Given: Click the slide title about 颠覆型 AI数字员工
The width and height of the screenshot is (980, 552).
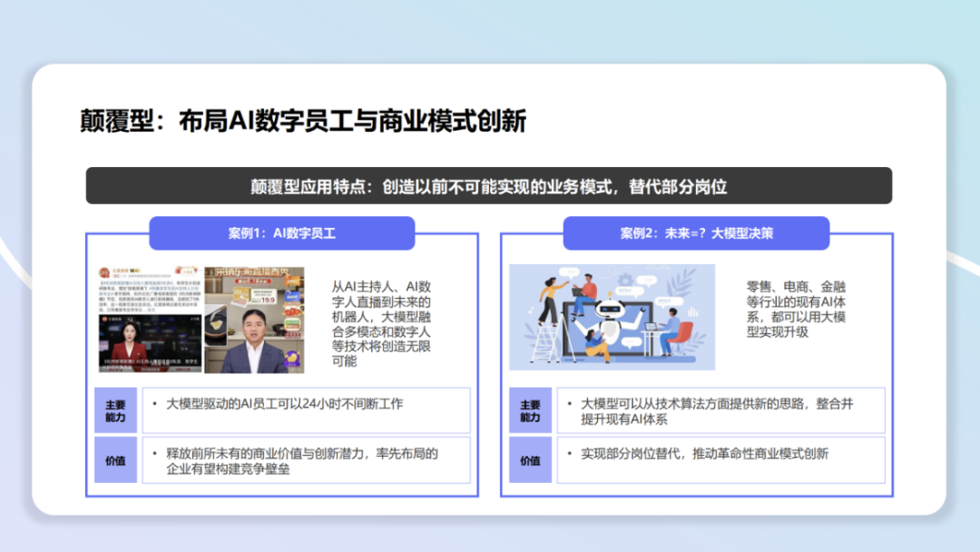Looking at the screenshot, I should coord(303,121).
